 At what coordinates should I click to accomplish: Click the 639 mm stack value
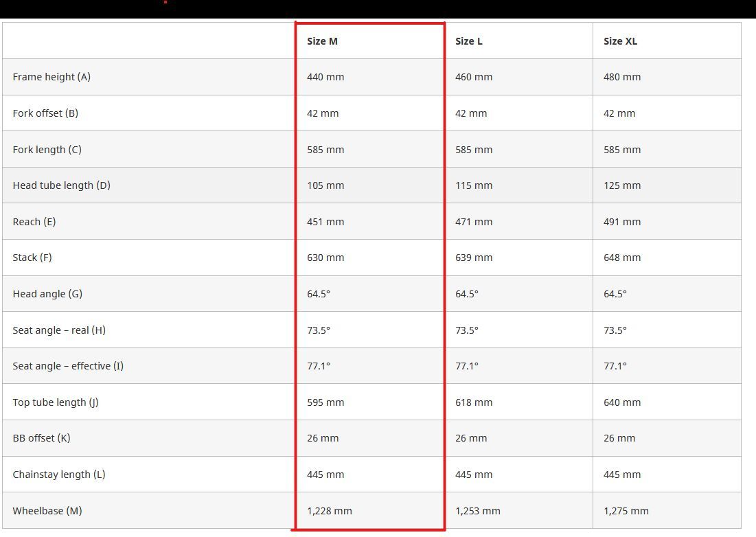[x=474, y=258]
